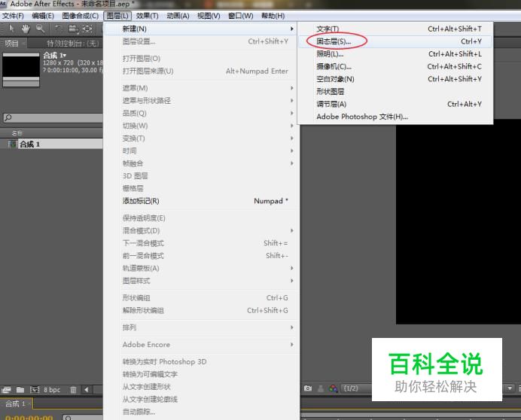Open the 动画(A) menu
Viewport: 521px width, 420px height.
click(178, 16)
